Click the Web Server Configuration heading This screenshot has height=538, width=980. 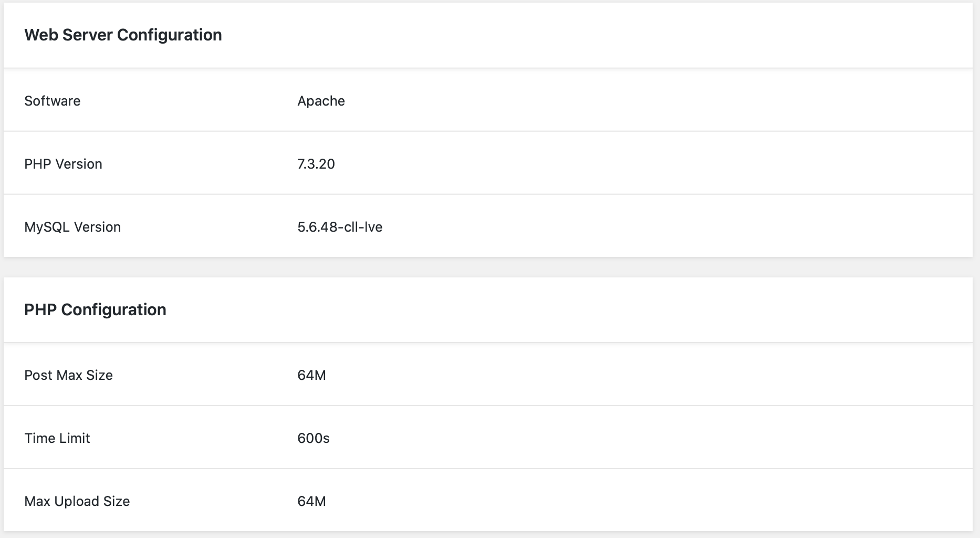tap(123, 35)
